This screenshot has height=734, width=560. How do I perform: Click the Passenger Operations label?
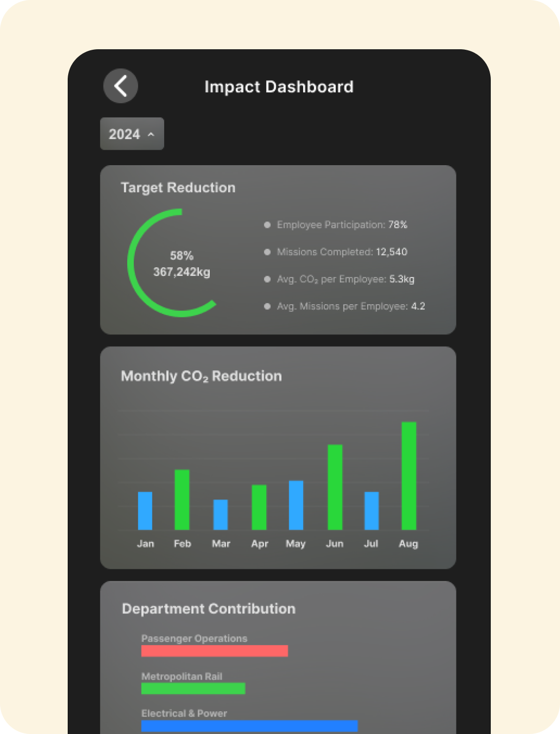(194, 639)
